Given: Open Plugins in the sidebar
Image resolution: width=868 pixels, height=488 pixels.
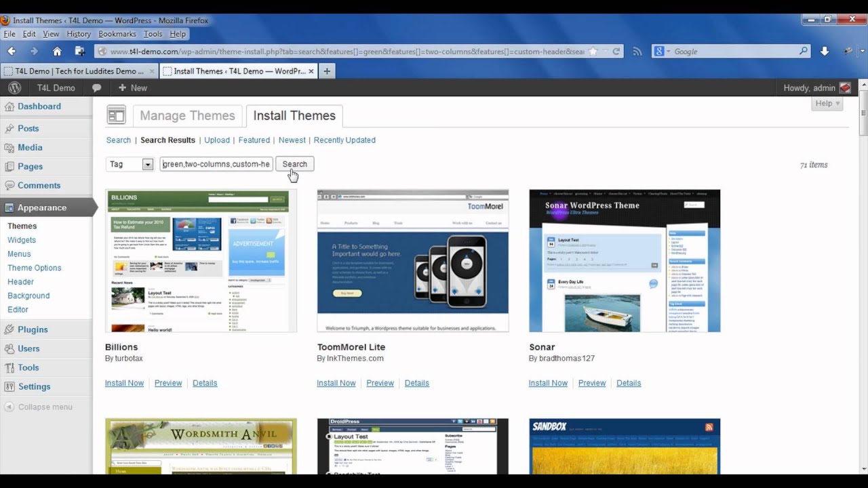Looking at the screenshot, I should 33,329.
